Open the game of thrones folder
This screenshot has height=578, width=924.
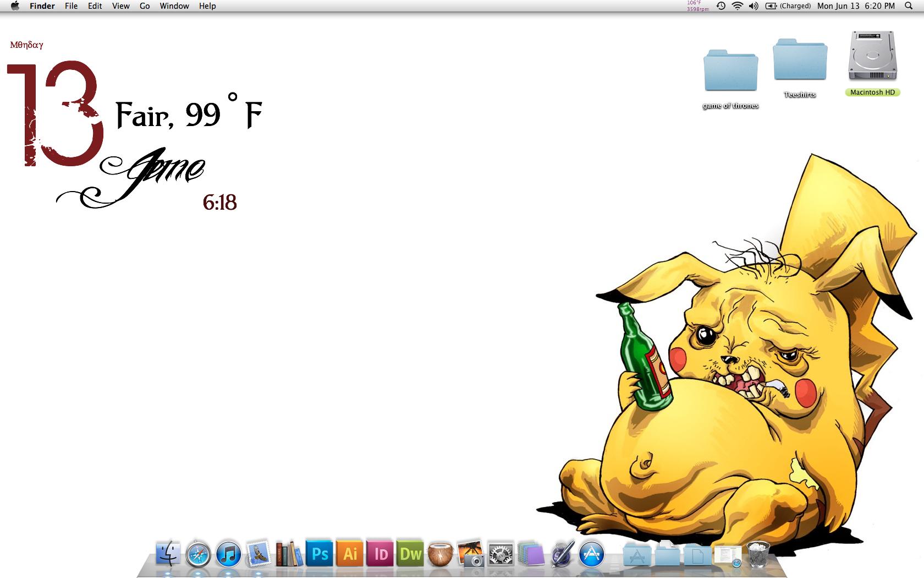[x=730, y=79]
